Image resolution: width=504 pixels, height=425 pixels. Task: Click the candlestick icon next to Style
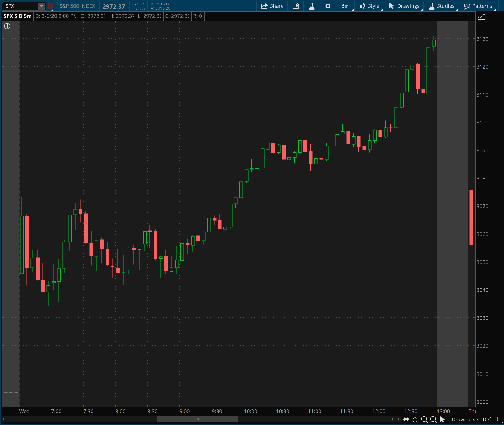click(x=362, y=6)
